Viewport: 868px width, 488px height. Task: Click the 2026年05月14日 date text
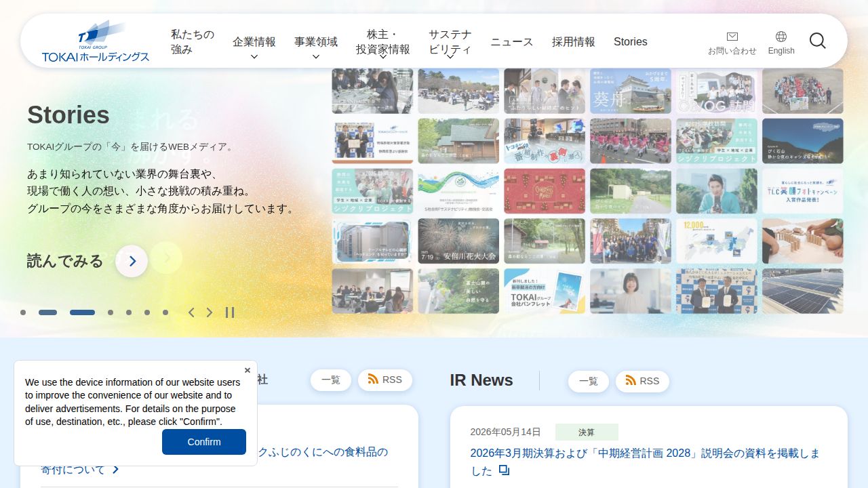tap(506, 432)
